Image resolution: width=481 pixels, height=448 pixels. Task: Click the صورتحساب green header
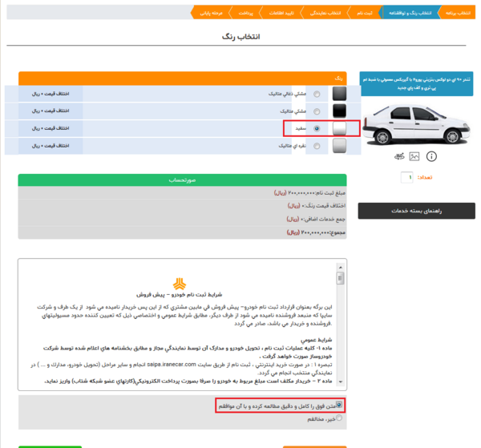(x=182, y=180)
